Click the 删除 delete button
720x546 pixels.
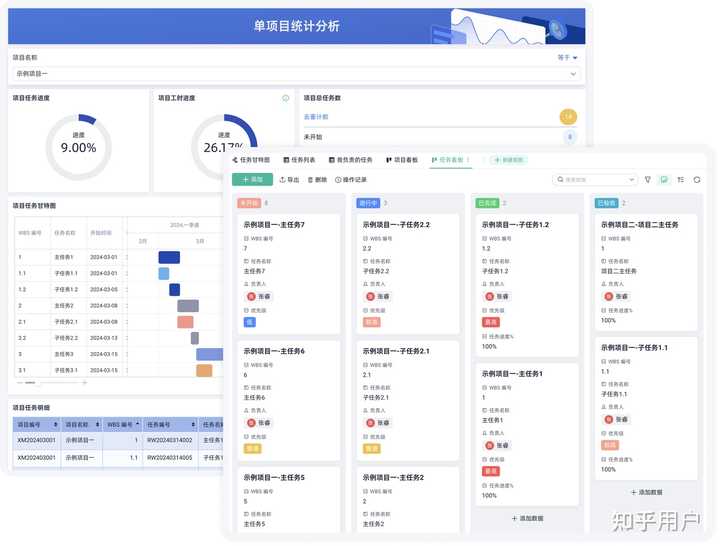[317, 180]
